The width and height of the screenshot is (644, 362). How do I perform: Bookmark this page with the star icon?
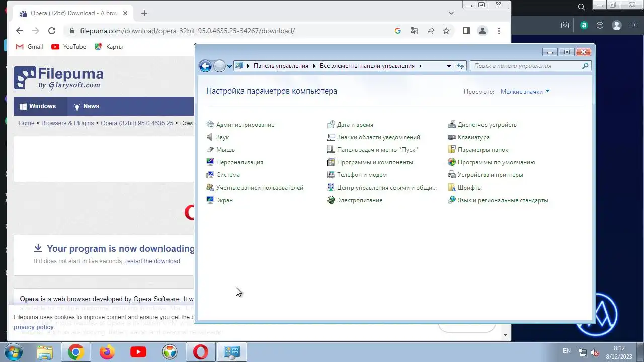click(446, 31)
